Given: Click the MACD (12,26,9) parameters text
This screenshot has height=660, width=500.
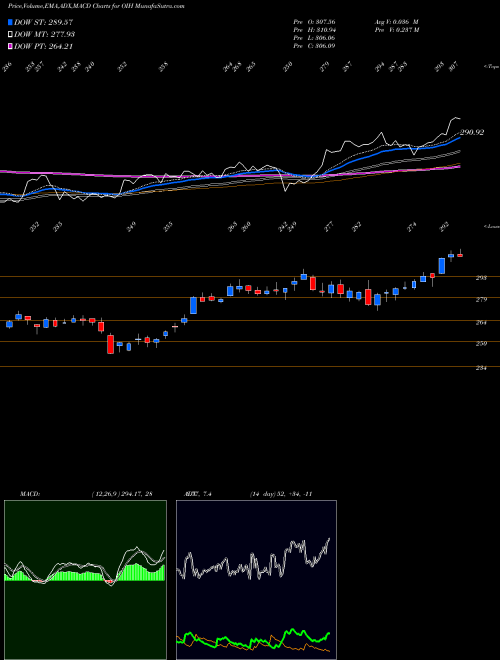Looking at the screenshot, I should (x=121, y=494).
